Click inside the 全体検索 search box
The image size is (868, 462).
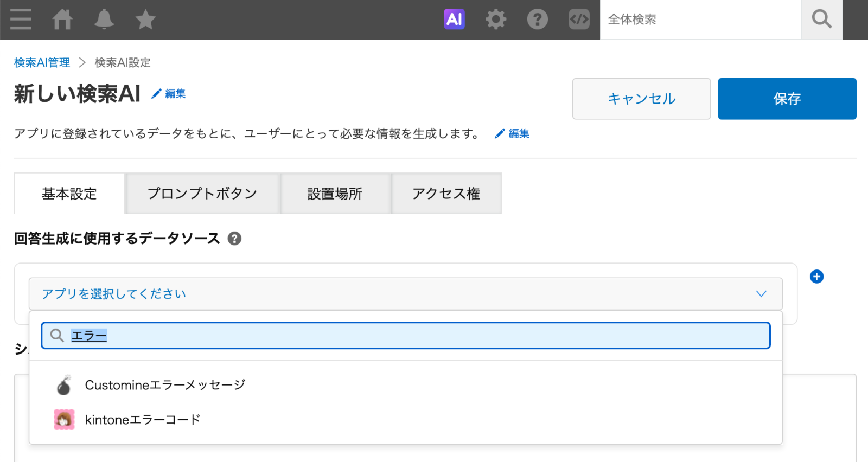(700, 20)
